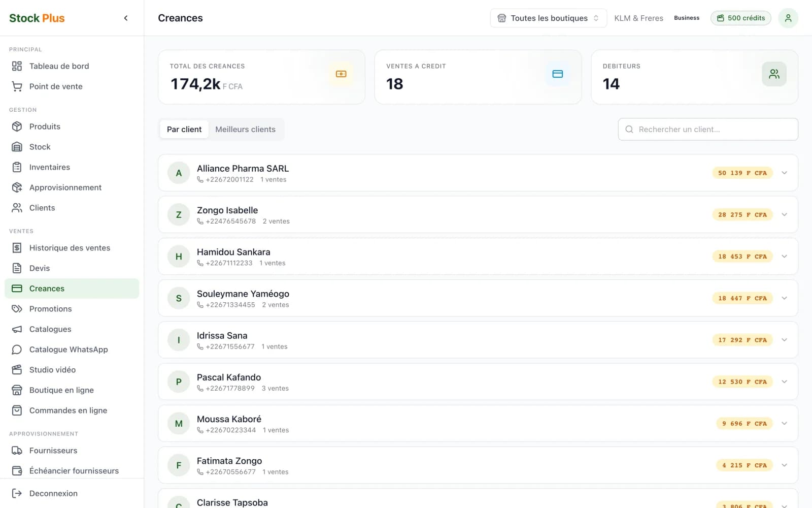Viewport: 812px width, 508px height.
Task: Click the Deconnexion logout icon
Action: [x=17, y=493]
